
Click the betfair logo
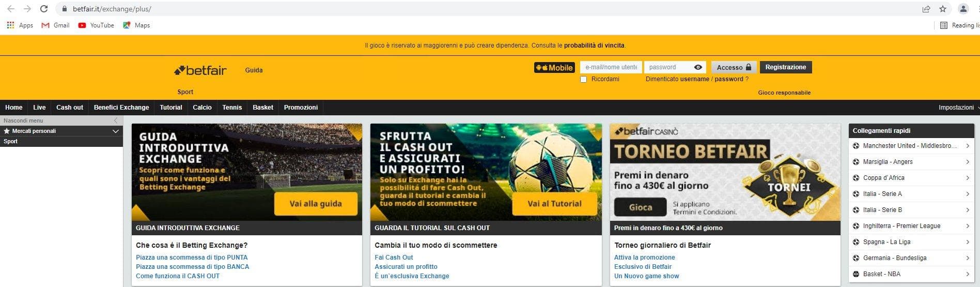(x=200, y=70)
